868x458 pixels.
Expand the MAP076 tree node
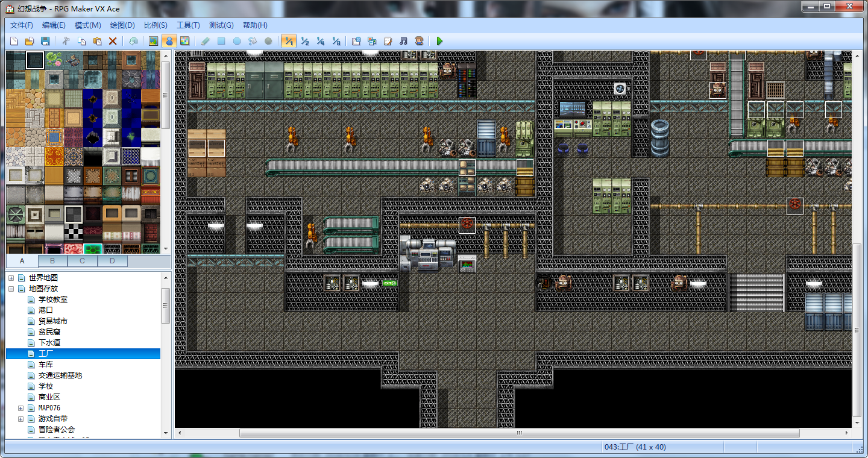[20, 408]
